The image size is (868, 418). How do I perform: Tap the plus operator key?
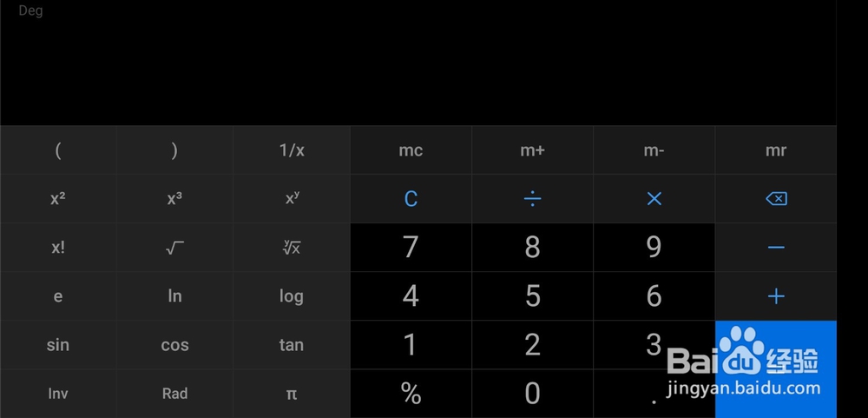click(776, 296)
